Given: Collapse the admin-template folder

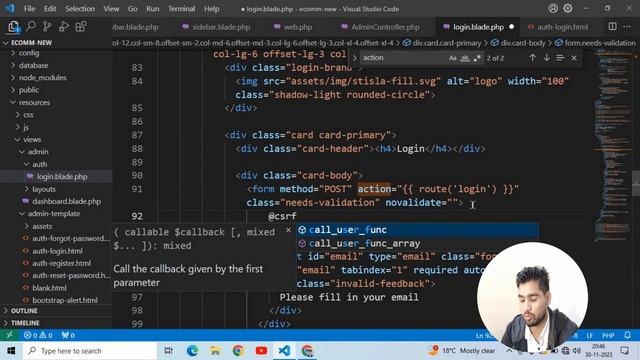Looking at the screenshot, I should (56, 213).
